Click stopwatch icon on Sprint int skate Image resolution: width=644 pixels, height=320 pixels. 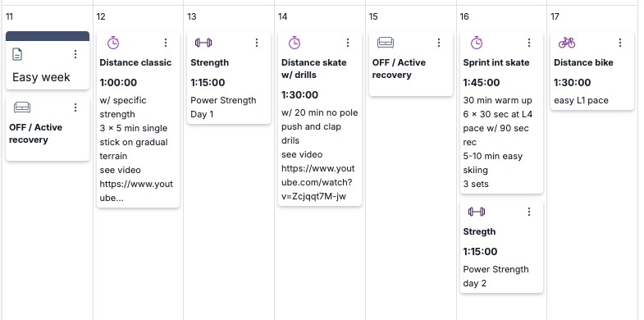[x=477, y=43]
